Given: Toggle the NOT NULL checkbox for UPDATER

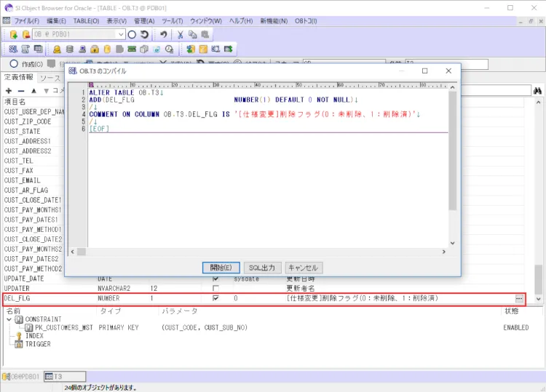Looking at the screenshot, I should [215, 288].
